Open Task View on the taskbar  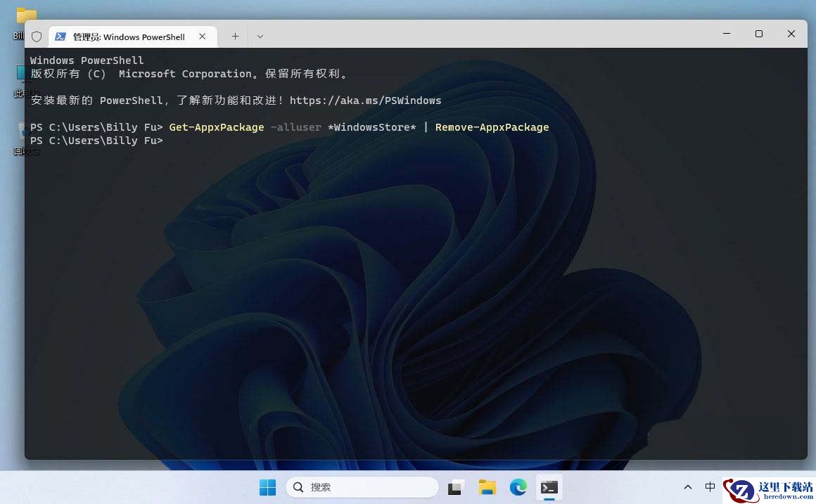[455, 487]
